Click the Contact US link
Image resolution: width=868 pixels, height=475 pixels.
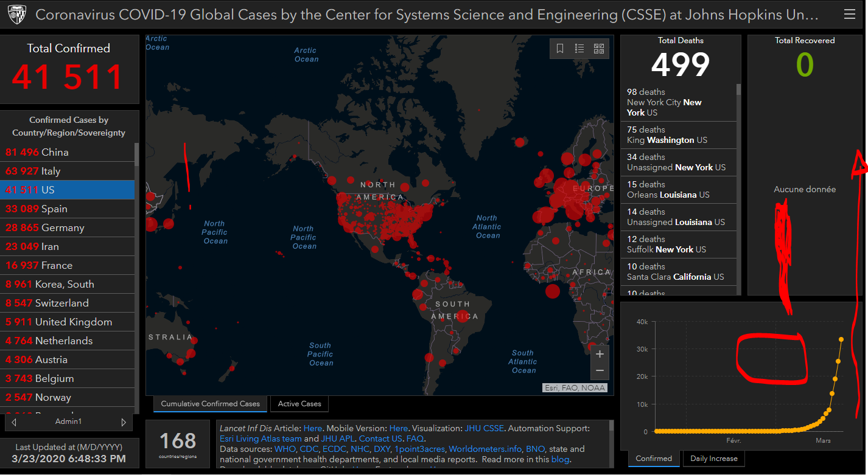[380, 439]
